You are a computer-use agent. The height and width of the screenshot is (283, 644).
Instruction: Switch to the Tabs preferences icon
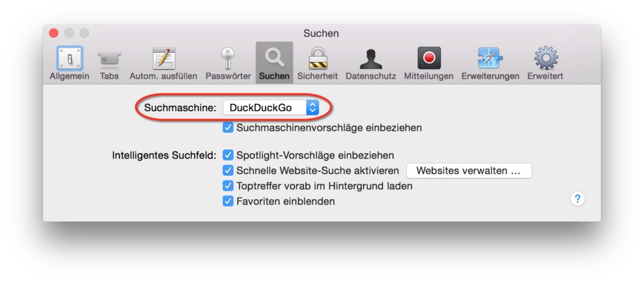point(109,64)
